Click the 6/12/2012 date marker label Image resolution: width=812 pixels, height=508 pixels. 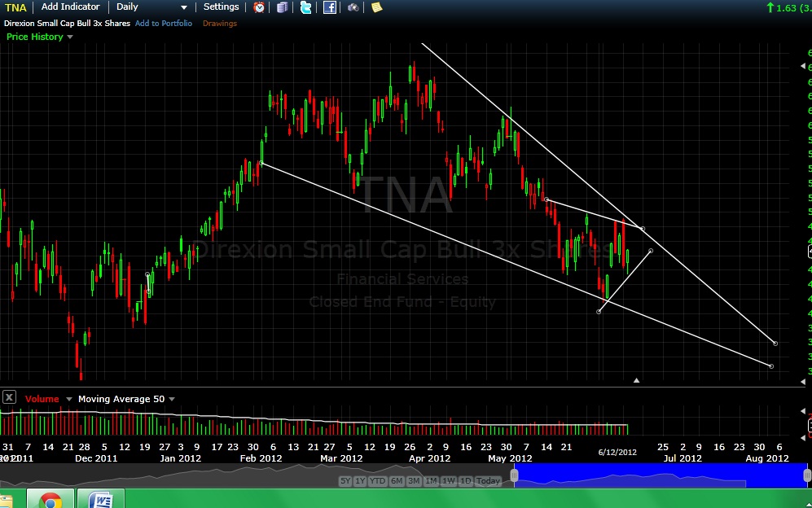pyautogui.click(x=617, y=452)
